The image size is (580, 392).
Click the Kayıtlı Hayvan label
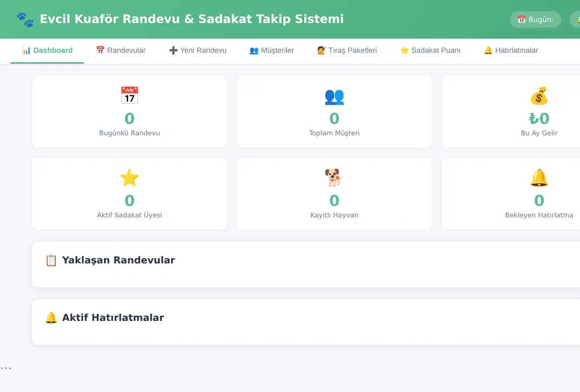pos(334,215)
